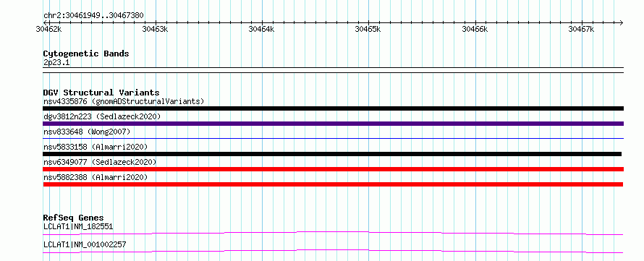Click the chr2:30461949..30467380 region label
Viewport: 644px width, 261px height.
coord(93,15)
